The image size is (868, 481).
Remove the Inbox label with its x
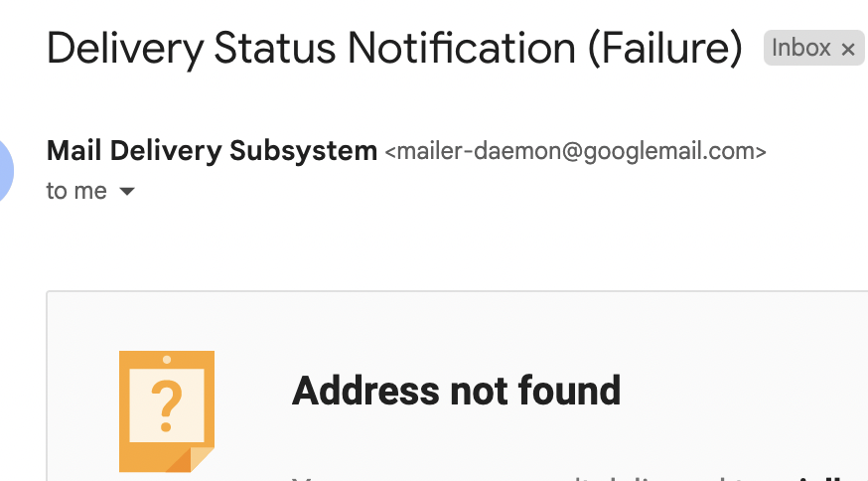847,48
